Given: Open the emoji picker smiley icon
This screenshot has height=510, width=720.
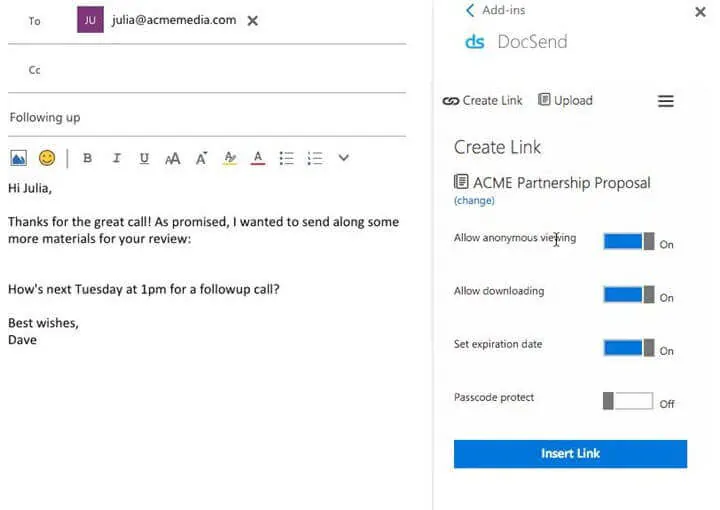Looking at the screenshot, I should [x=47, y=158].
